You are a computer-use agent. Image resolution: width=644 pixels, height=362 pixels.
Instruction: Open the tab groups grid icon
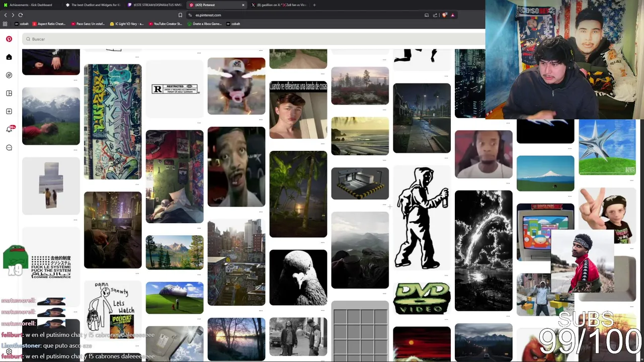point(5,24)
